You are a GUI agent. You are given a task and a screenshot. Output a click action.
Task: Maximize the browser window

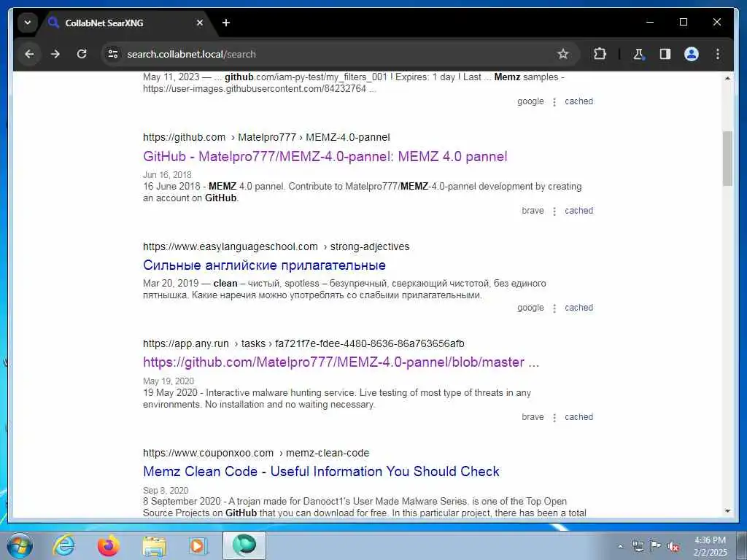(683, 22)
